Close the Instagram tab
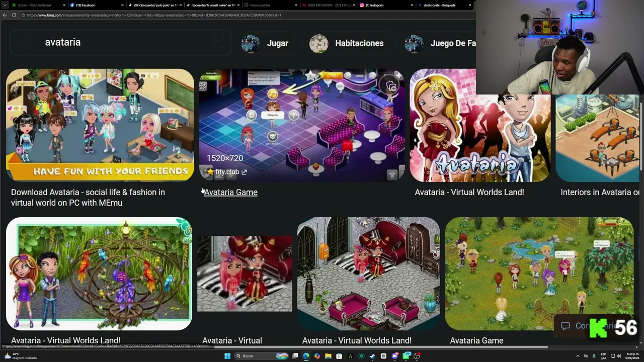The height and width of the screenshot is (362, 644). (413, 5)
